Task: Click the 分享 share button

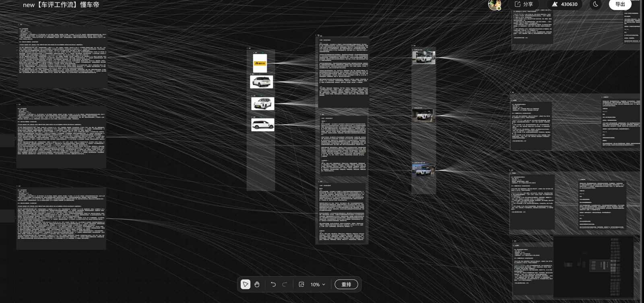Action: [524, 4]
